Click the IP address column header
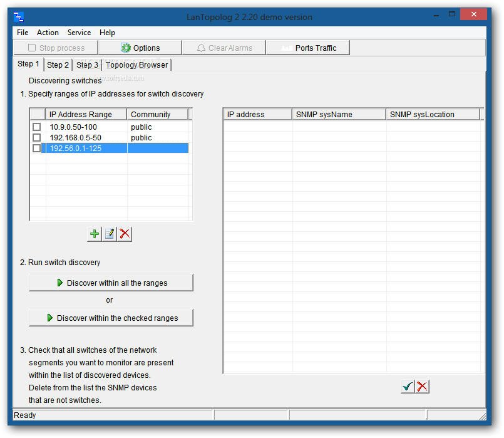This screenshot has width=504, height=438. (x=257, y=114)
